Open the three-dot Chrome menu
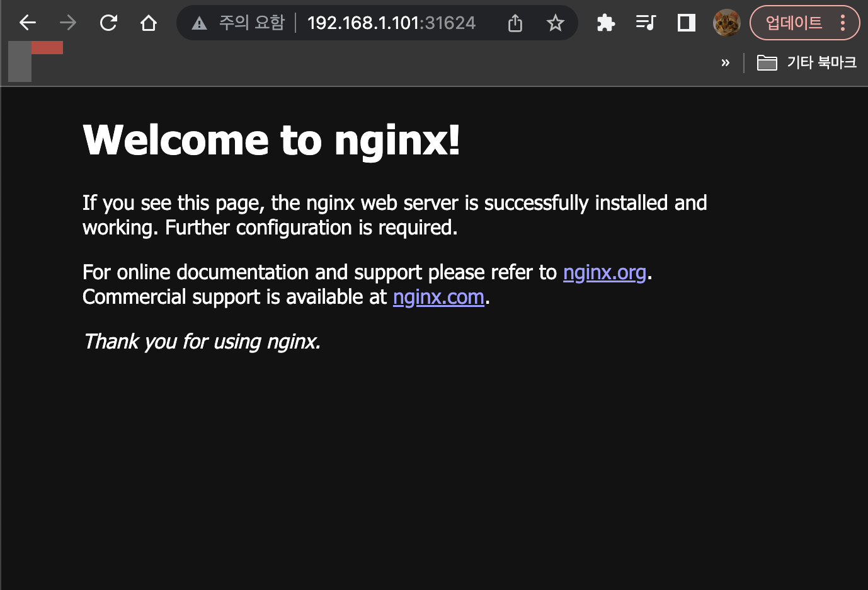Image resolution: width=868 pixels, height=590 pixels. coord(843,23)
